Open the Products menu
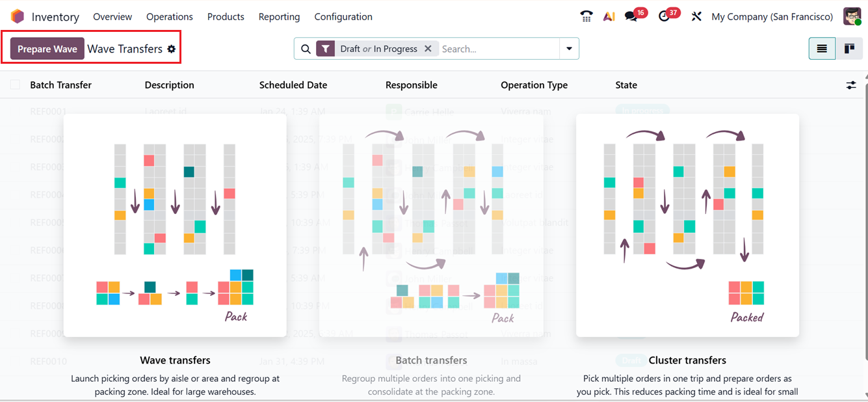The width and height of the screenshot is (868, 402). point(226,16)
